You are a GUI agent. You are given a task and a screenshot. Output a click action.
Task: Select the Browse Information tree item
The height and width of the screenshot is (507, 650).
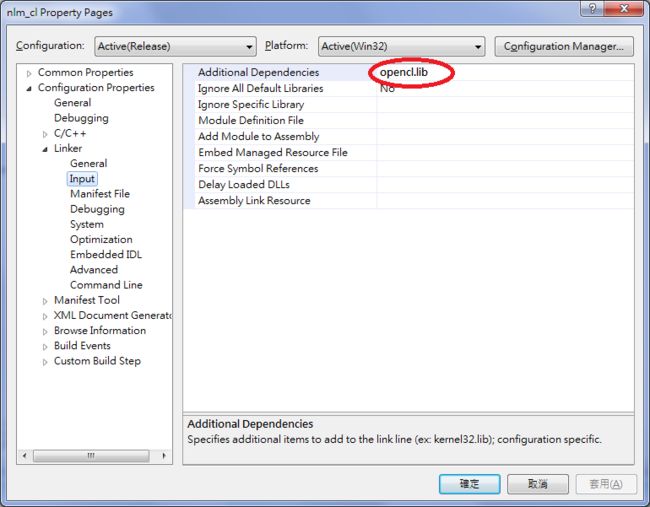tap(100, 330)
